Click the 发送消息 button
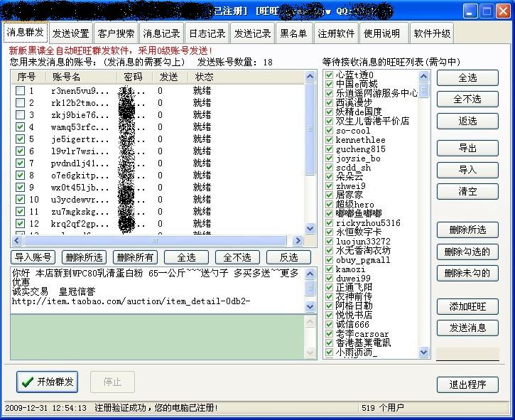The width and height of the screenshot is (515, 420). pos(467,328)
